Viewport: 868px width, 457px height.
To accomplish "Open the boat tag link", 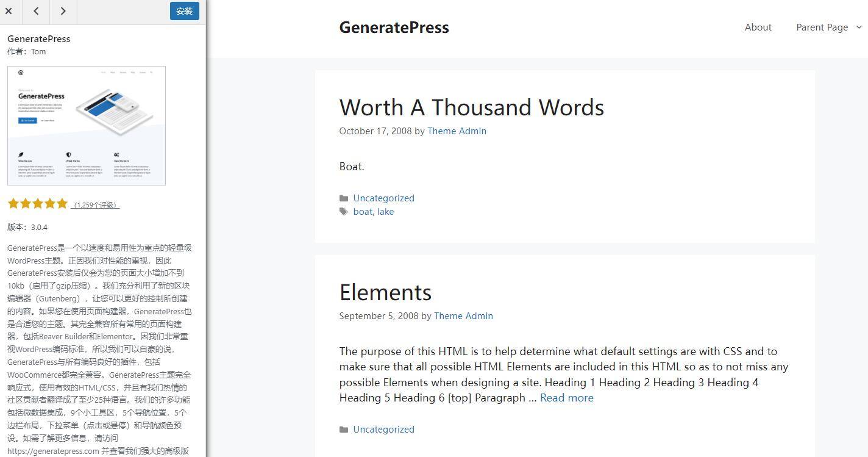I will point(362,212).
